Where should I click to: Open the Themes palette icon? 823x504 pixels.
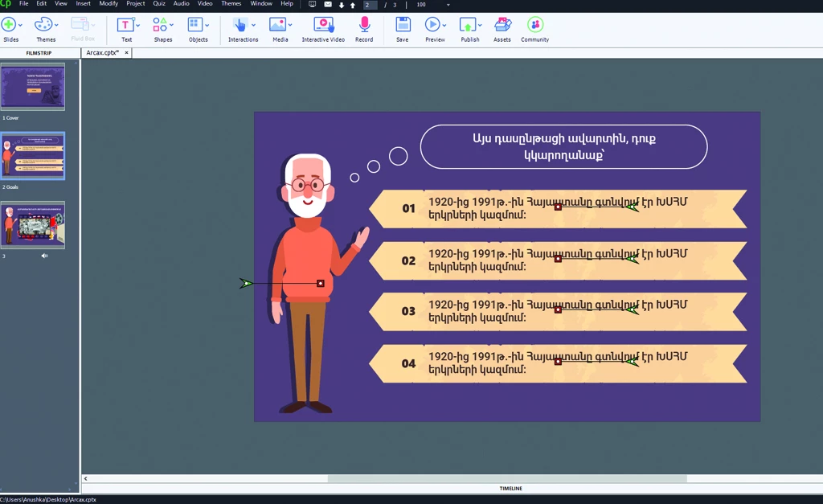pyautogui.click(x=43, y=25)
